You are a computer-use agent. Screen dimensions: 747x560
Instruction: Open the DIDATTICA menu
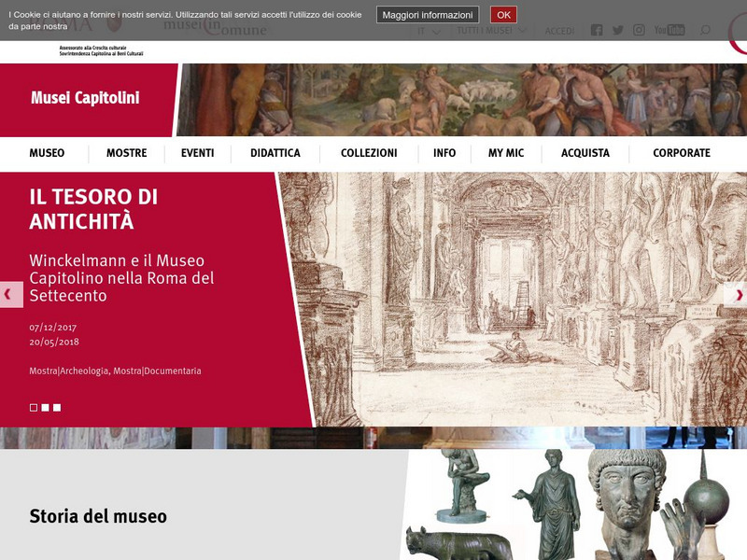coord(275,153)
